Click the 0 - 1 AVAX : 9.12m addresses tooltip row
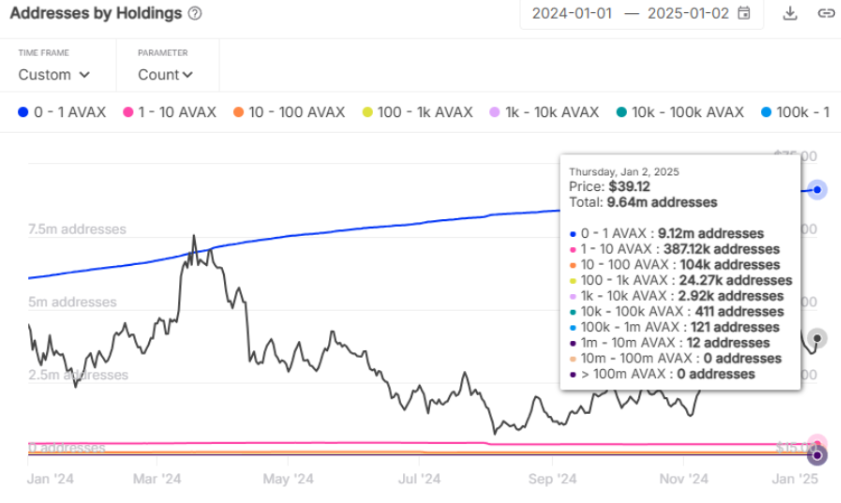The image size is (841, 503). tap(667, 233)
